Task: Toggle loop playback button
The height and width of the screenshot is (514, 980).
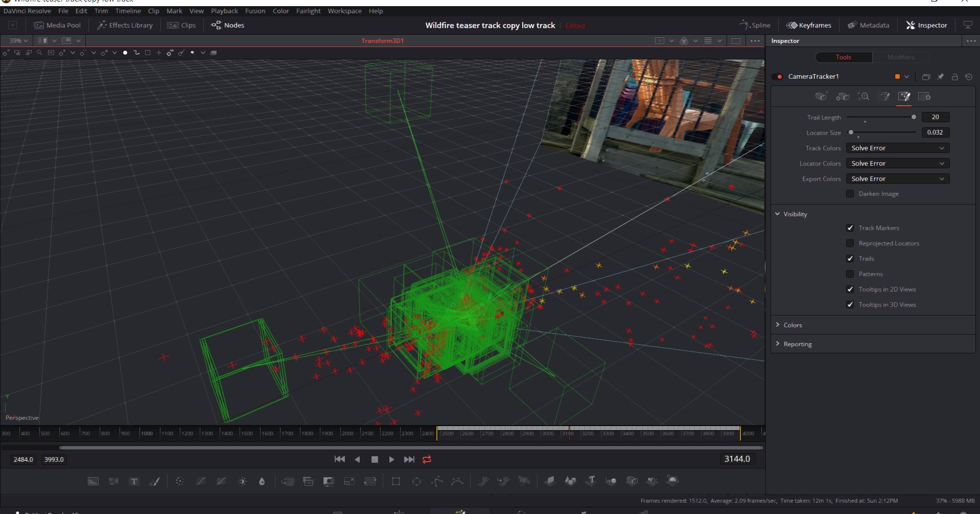Action: click(x=427, y=459)
